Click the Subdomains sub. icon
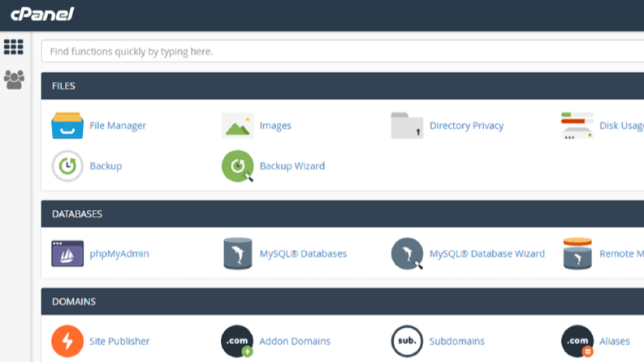 (407, 341)
